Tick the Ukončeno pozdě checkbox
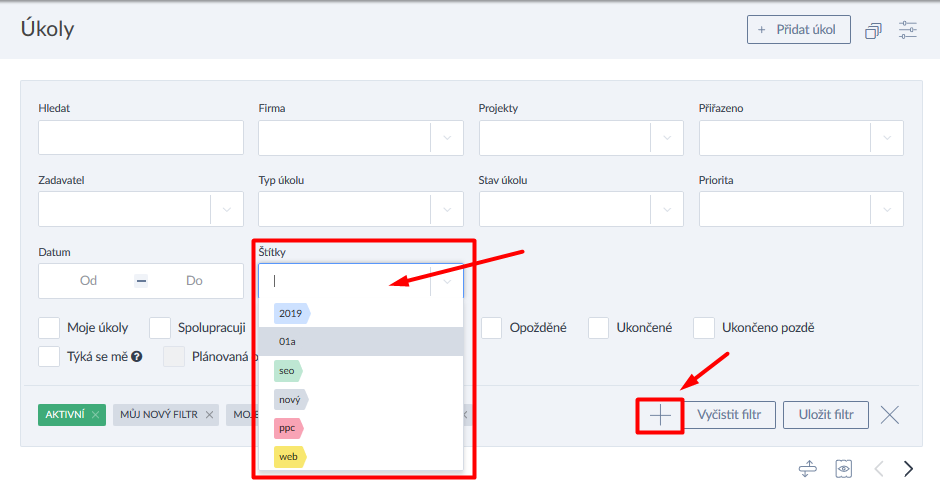The width and height of the screenshot is (940, 492). [x=704, y=328]
